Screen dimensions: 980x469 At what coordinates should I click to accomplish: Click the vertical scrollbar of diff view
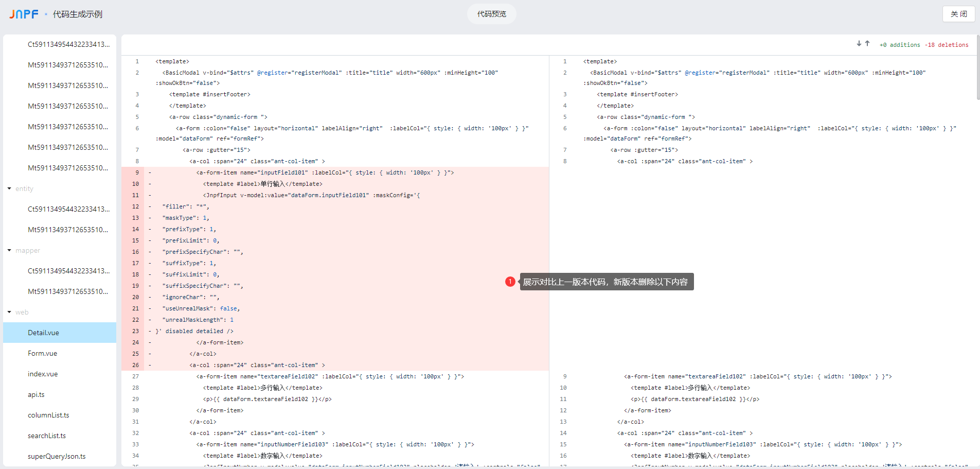[977, 67]
